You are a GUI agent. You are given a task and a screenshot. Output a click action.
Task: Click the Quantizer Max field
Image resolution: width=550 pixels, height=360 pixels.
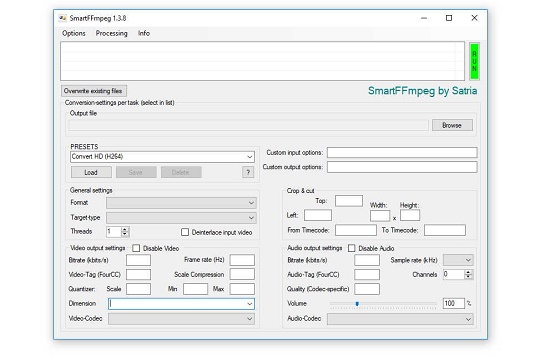point(242,289)
